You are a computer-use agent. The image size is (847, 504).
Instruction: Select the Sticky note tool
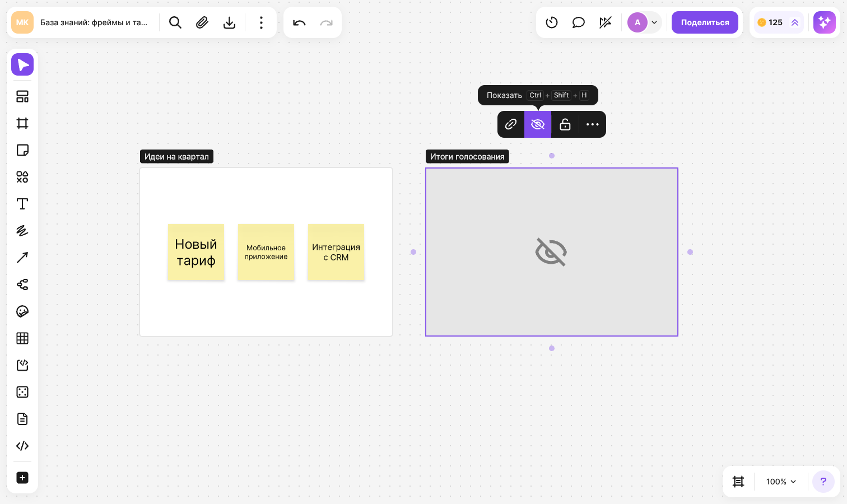click(22, 150)
